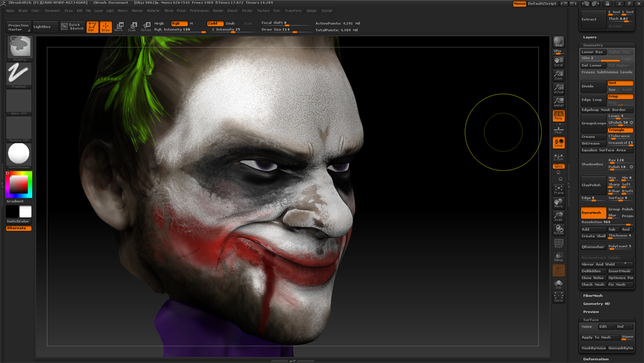Click the Actual size icon
Screen dimensions: 644x363
pos(559,88)
